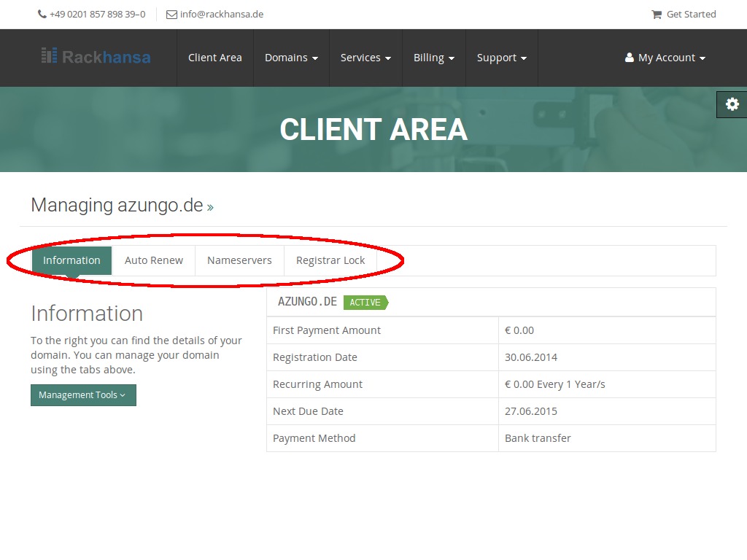This screenshot has height=560, width=747.
Task: Click the double chevron after azungo.de
Action: [x=210, y=207]
